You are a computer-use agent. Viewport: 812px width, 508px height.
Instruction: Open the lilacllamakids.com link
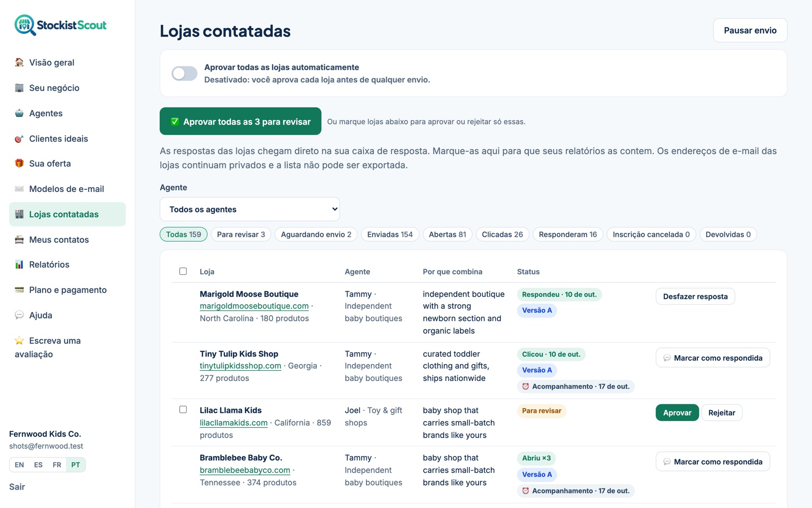[x=233, y=423]
